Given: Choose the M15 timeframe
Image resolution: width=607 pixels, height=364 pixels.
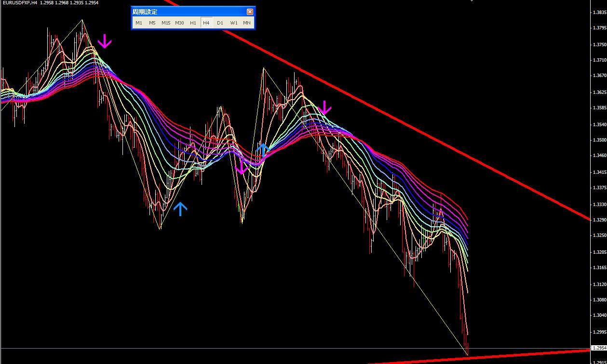Looking at the screenshot, I should [x=166, y=23].
